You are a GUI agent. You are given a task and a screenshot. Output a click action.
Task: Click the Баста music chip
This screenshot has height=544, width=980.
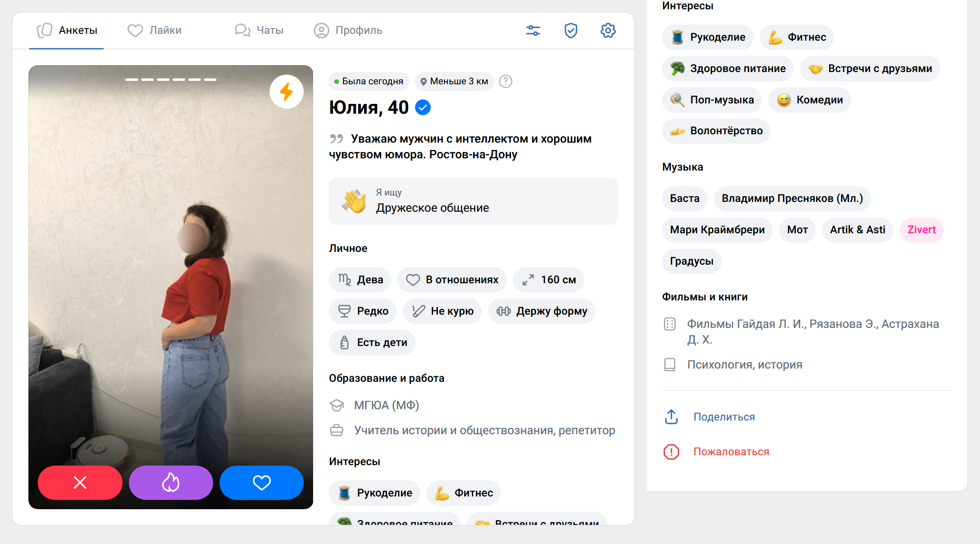point(685,198)
